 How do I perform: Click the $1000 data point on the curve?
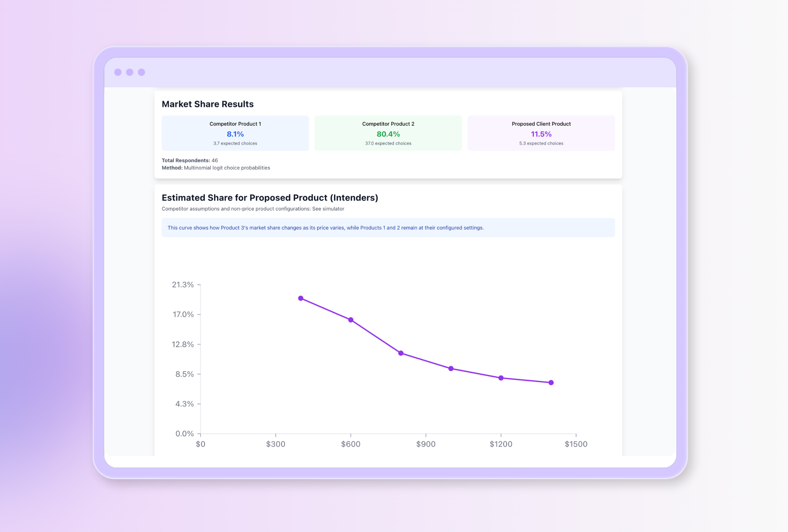(451, 368)
